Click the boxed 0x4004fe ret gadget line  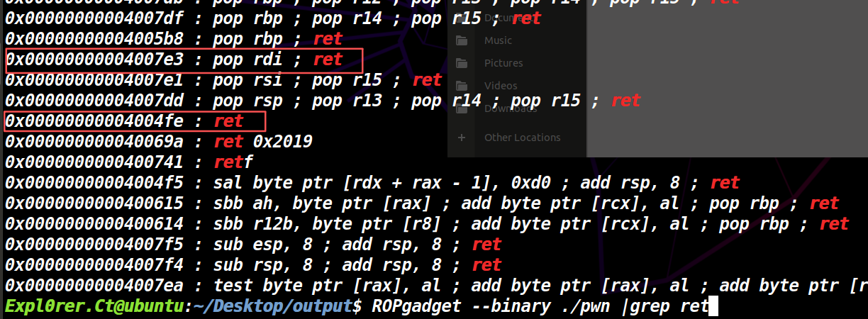[135, 121]
